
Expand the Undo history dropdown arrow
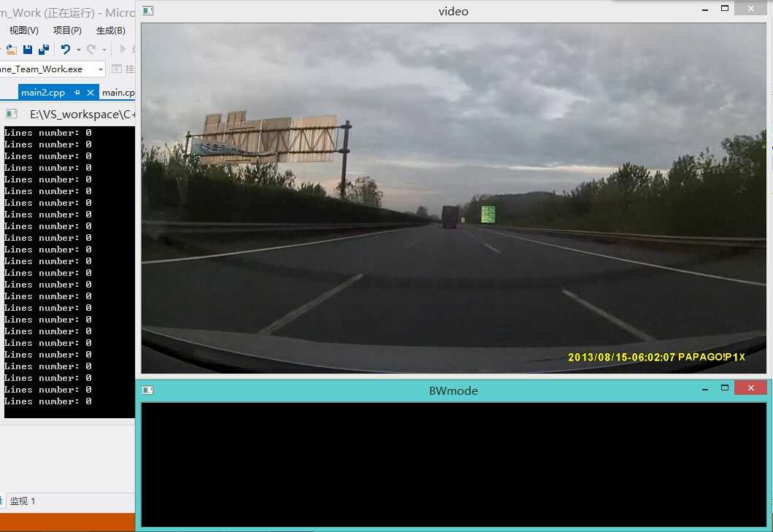click(x=79, y=50)
